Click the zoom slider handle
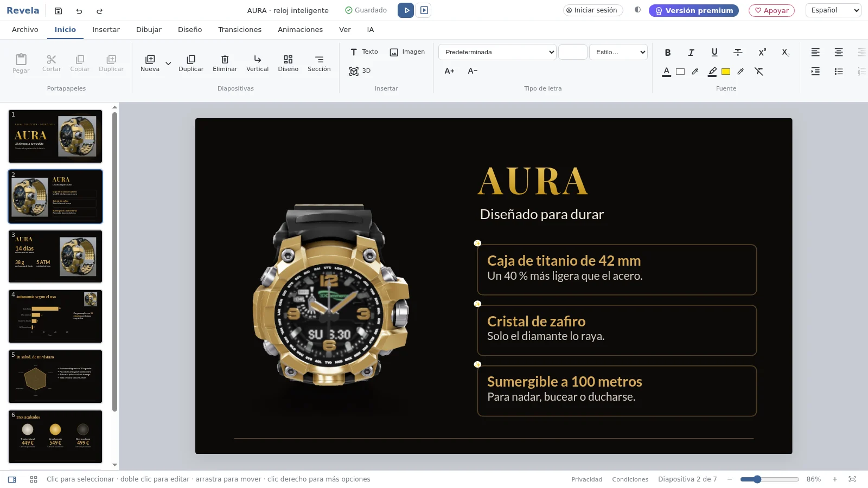 coord(757,479)
